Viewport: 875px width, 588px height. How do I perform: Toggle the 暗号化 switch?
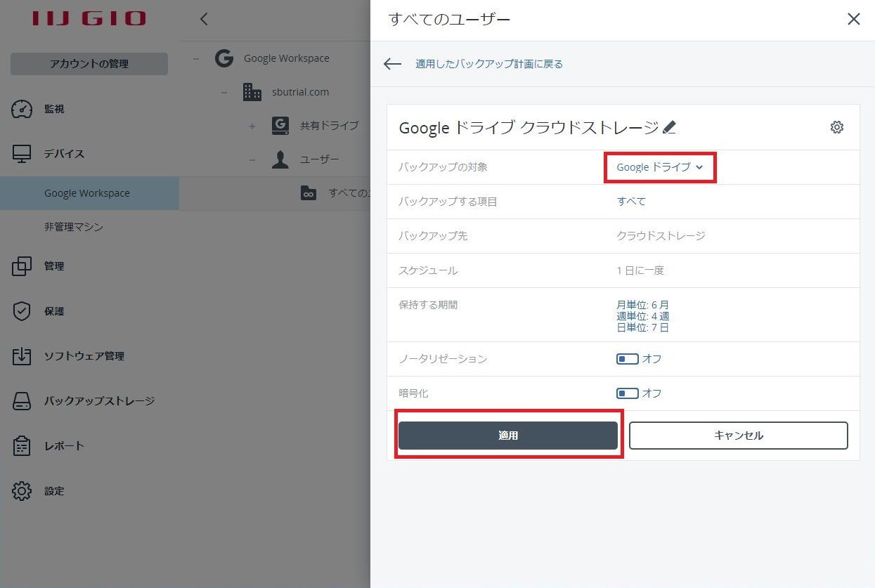[627, 393]
